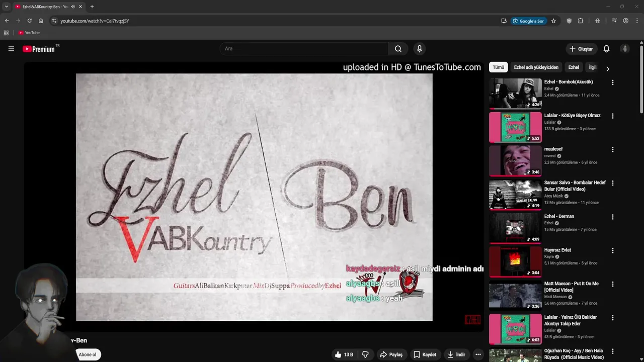Screen dimensions: 644x362
Task: Open YouTube notifications bell
Action: pos(606,49)
